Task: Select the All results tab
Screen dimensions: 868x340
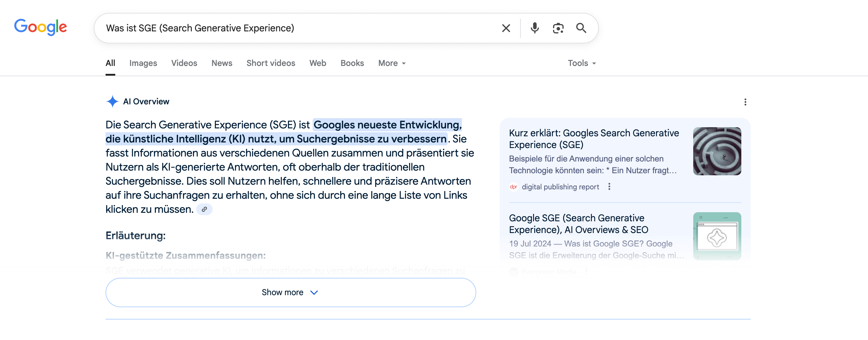Action: (x=110, y=63)
